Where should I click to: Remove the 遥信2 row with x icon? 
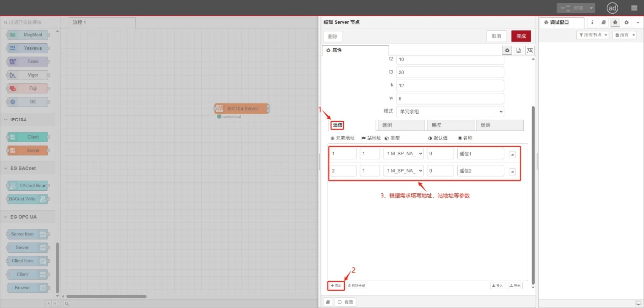tap(512, 172)
